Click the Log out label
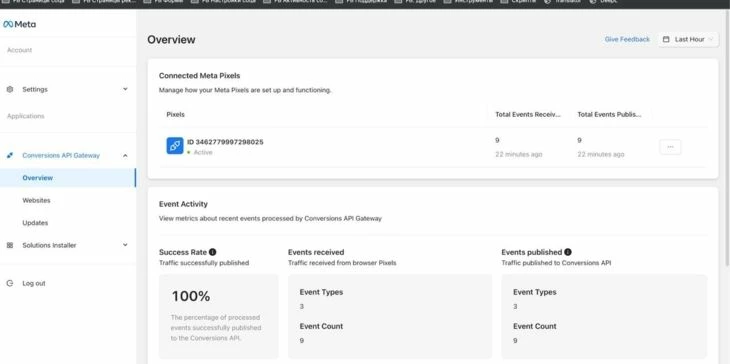The height and width of the screenshot is (364, 730). pos(34,283)
